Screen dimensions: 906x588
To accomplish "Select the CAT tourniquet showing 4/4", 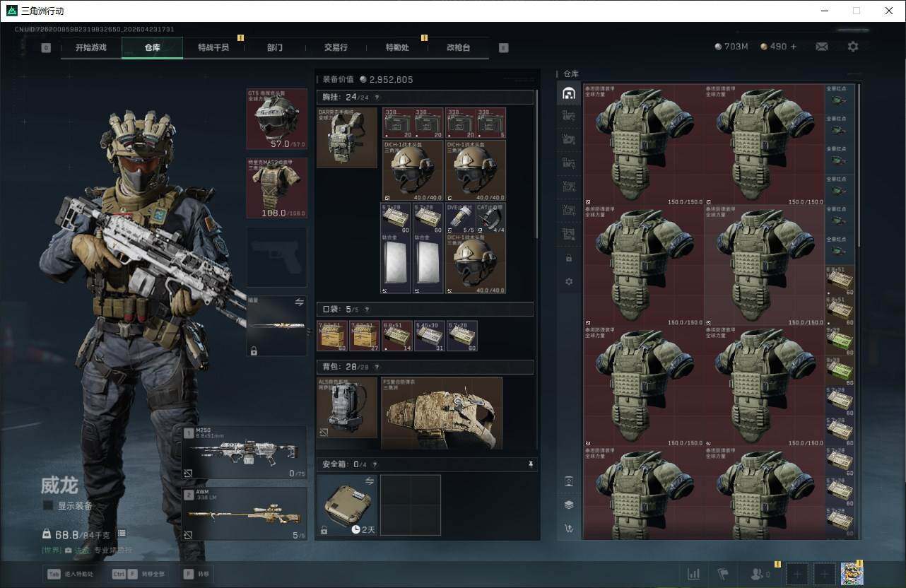I will 490,218.
